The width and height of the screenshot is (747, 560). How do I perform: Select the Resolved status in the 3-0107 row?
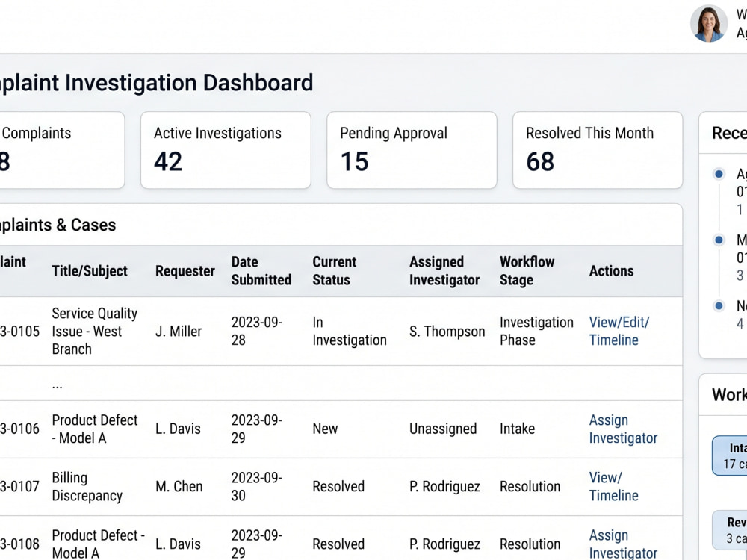tap(338, 486)
